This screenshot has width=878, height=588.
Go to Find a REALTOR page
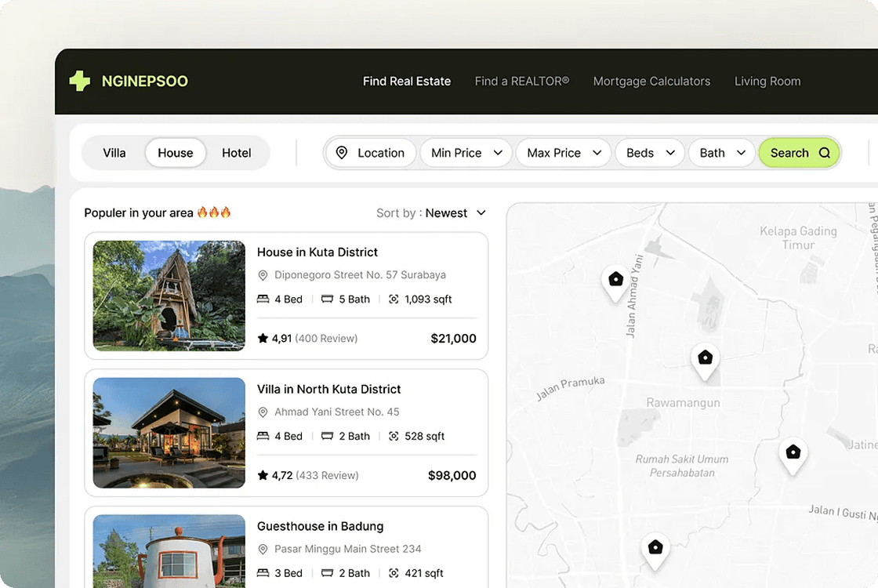click(x=522, y=82)
